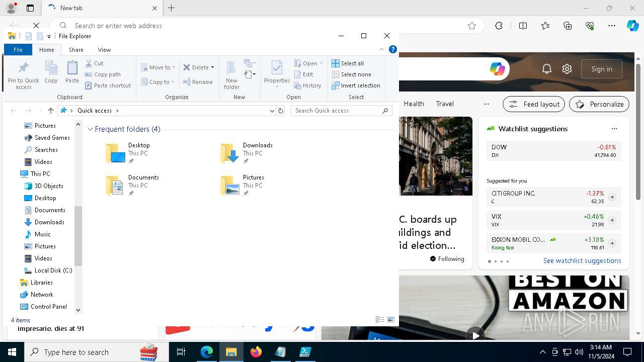Screen dimensions: 644x362
Task: Switch to details view layout icon
Action: [x=380, y=320]
